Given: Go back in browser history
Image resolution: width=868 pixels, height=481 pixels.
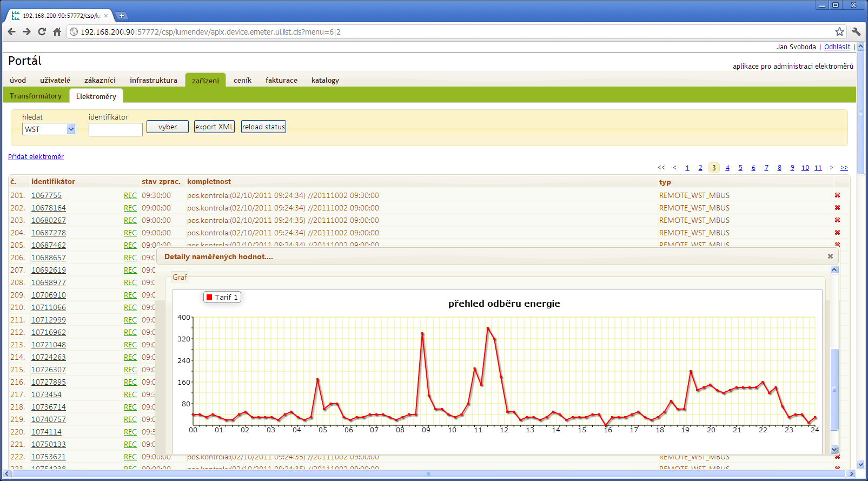Looking at the screenshot, I should click(12, 32).
